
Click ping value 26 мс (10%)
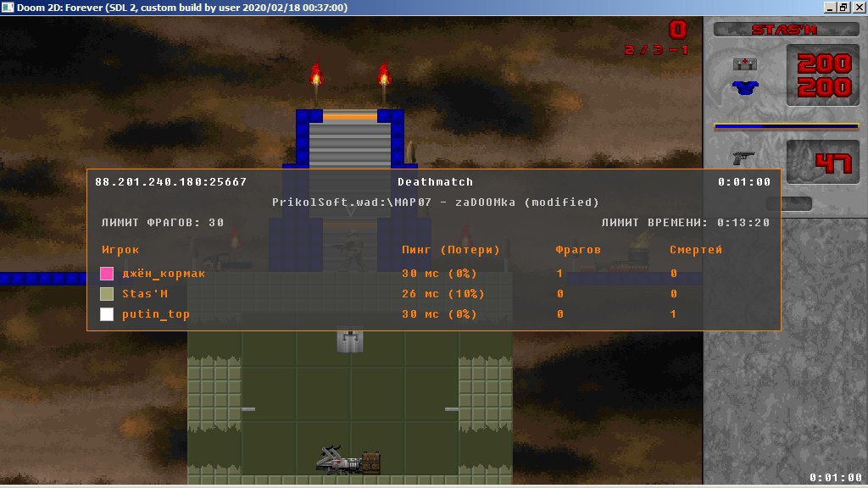coord(442,294)
